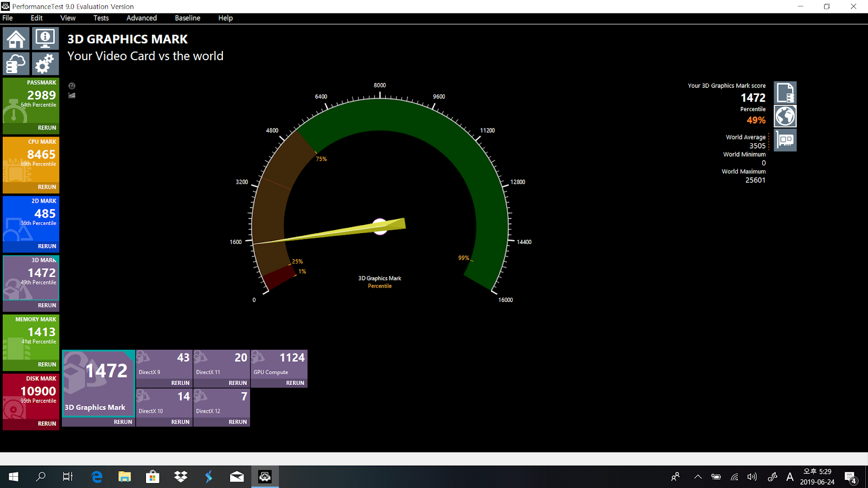Viewport: 868px width, 488px height.
Task: Open the People tray icon
Action: tap(675, 477)
